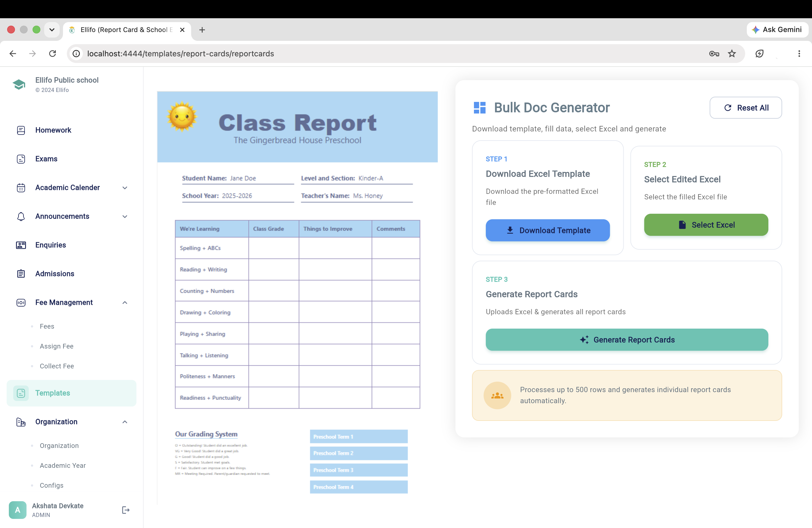Screen dimensions: 812x528
Task: Click the Ellifo Public school title
Action: [67, 80]
